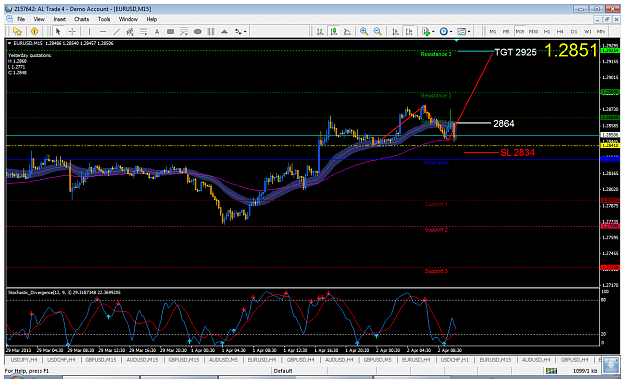This screenshot has width=625, height=379.
Task: Select the 'SL 2834' chart label
Action: pyautogui.click(x=517, y=153)
